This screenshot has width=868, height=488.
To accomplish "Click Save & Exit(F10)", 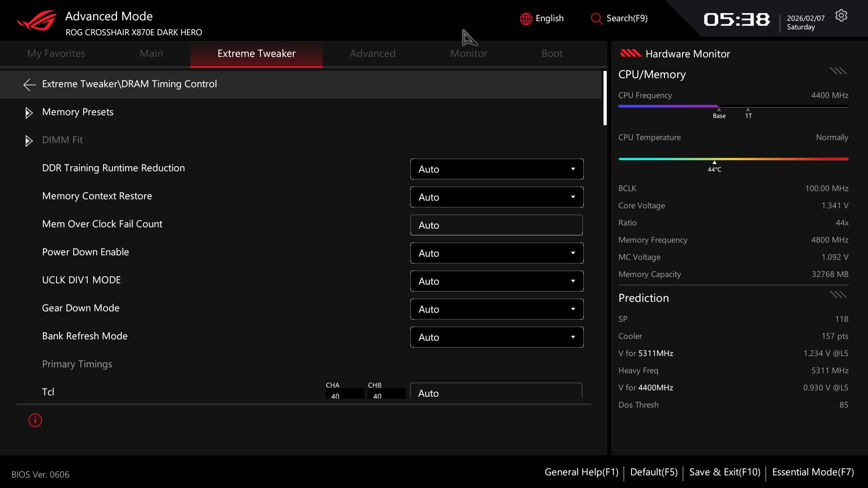I will click(x=724, y=472).
